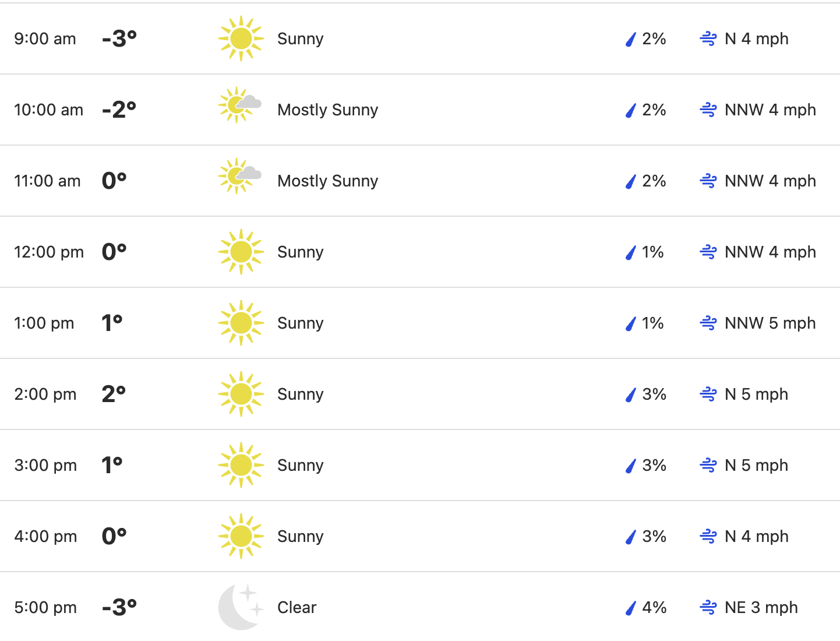Viewport: 840px width, 641px height.
Task: Click the sun icon for 9:00 am
Action: pyautogui.click(x=241, y=38)
